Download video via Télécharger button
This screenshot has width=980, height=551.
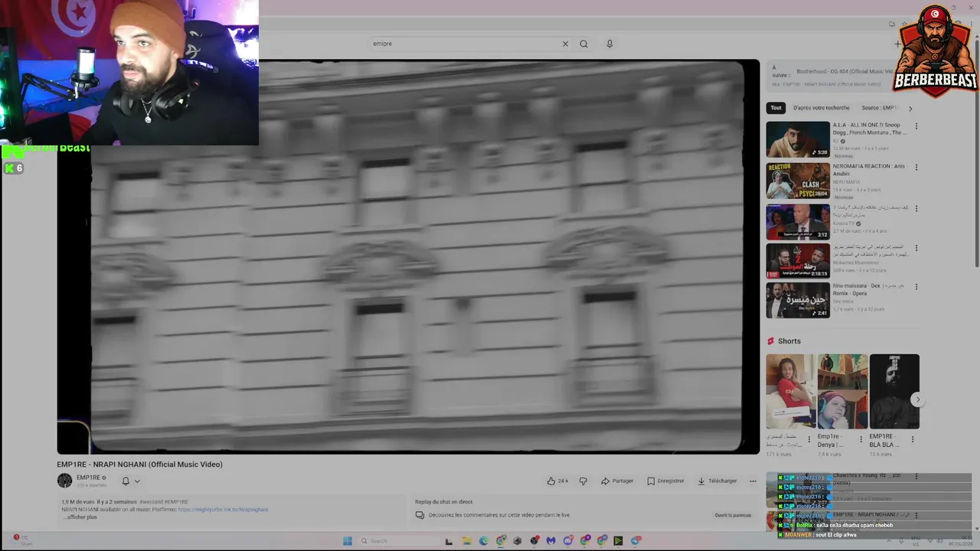tap(717, 481)
